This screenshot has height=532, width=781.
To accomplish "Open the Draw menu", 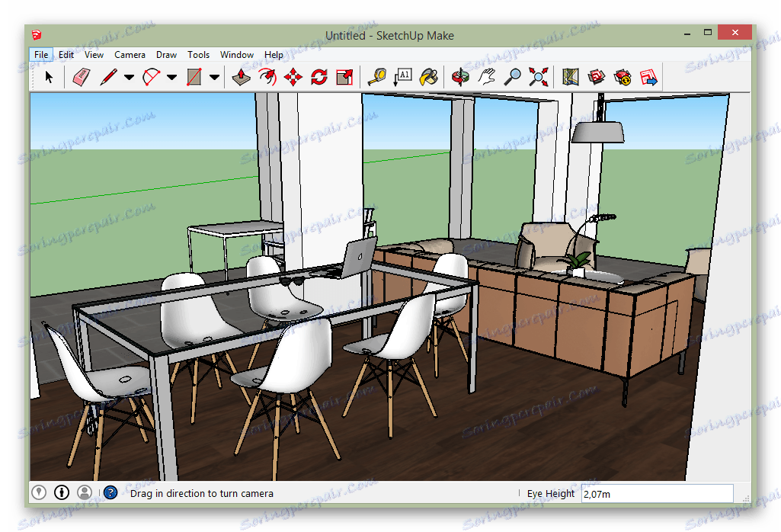I will (x=166, y=55).
